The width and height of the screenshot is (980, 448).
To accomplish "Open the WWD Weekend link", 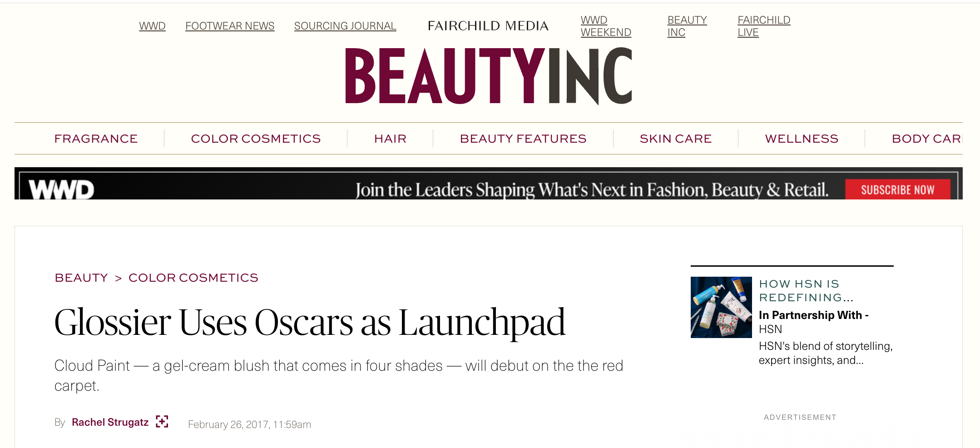I will click(606, 26).
